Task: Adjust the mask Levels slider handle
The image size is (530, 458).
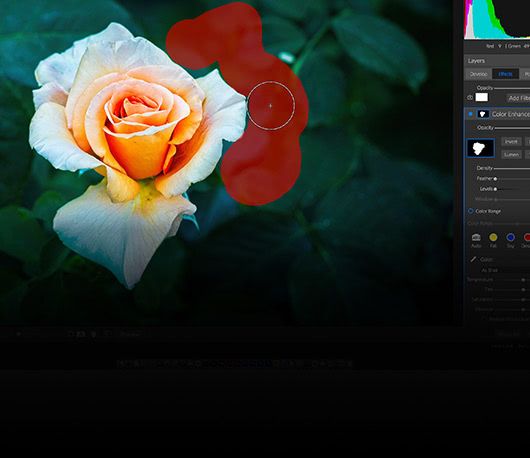Action: [x=495, y=189]
